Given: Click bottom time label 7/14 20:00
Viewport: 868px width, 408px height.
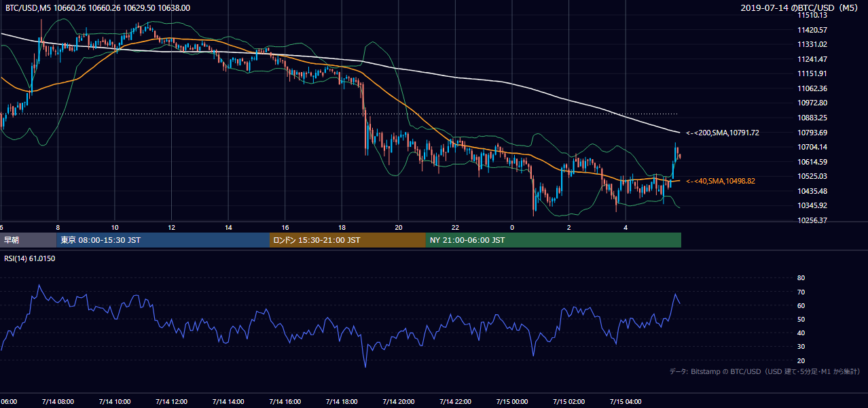Looking at the screenshot, I should [x=399, y=402].
